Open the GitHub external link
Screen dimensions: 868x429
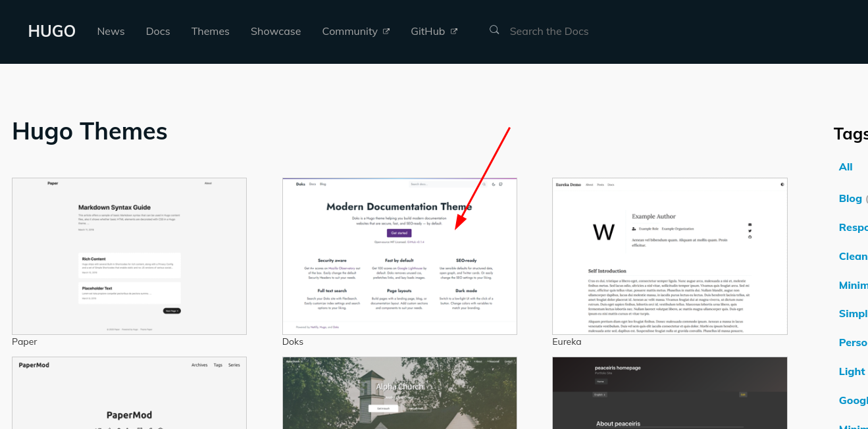[x=434, y=31]
